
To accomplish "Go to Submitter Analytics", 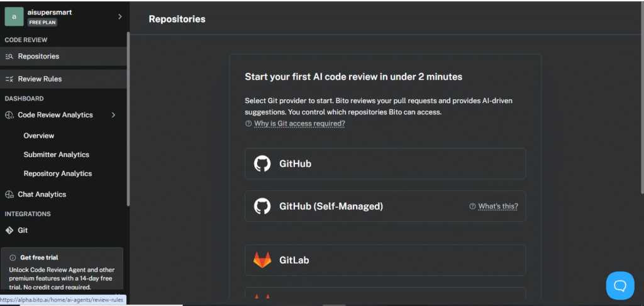I will click(x=56, y=155).
